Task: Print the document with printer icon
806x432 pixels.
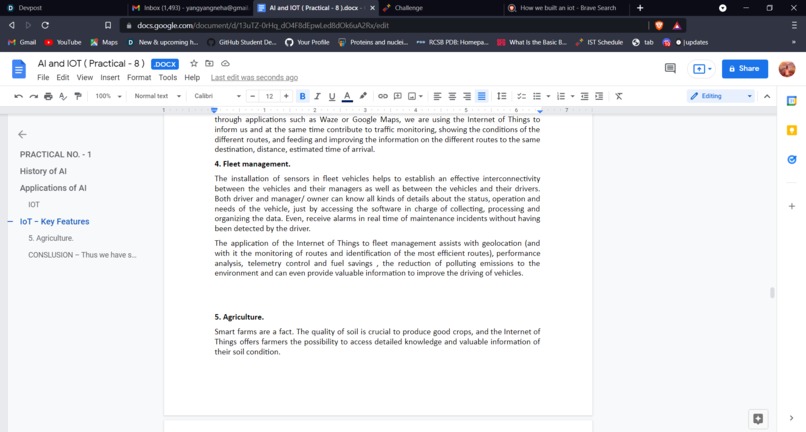Action: click(x=48, y=96)
